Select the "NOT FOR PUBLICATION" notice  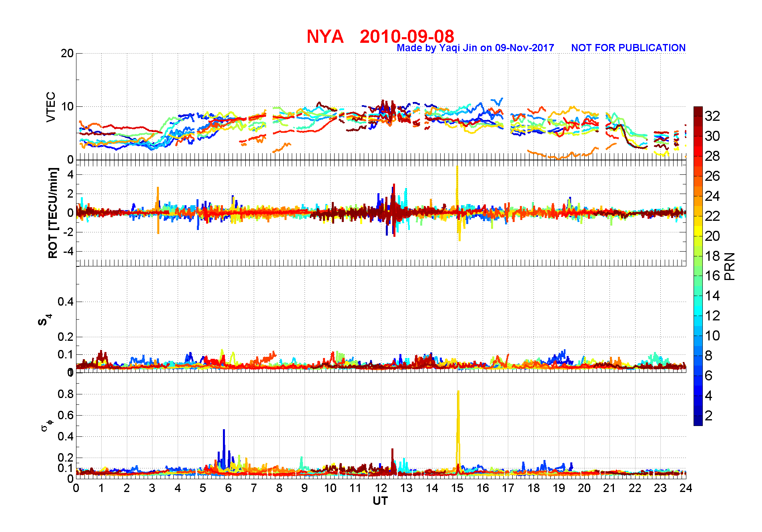pyautogui.click(x=628, y=48)
